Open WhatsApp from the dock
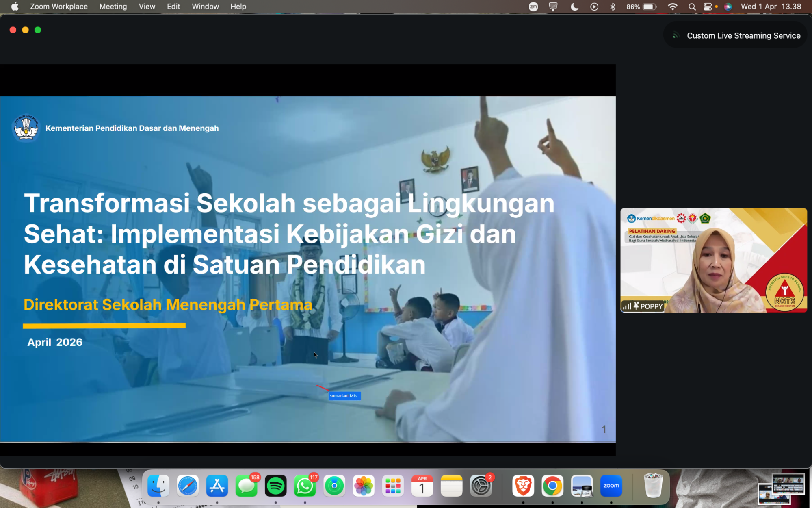This screenshot has height=508, width=812. (x=305, y=486)
